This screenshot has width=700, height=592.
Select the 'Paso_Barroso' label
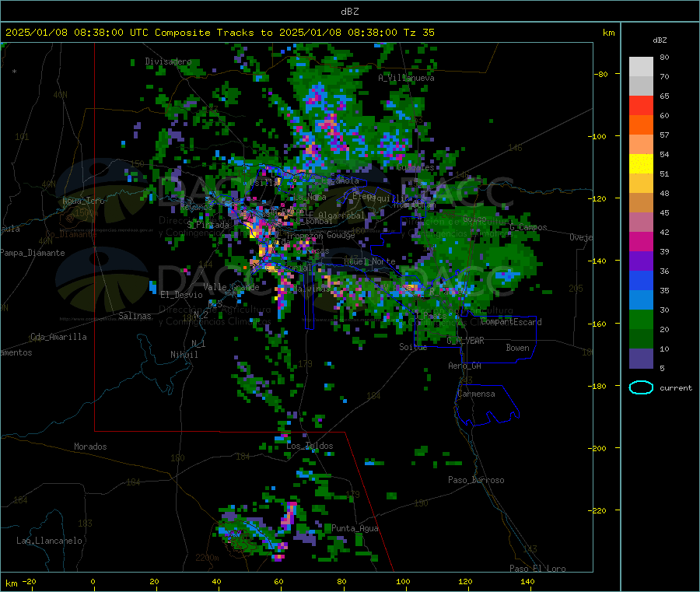[476, 480]
